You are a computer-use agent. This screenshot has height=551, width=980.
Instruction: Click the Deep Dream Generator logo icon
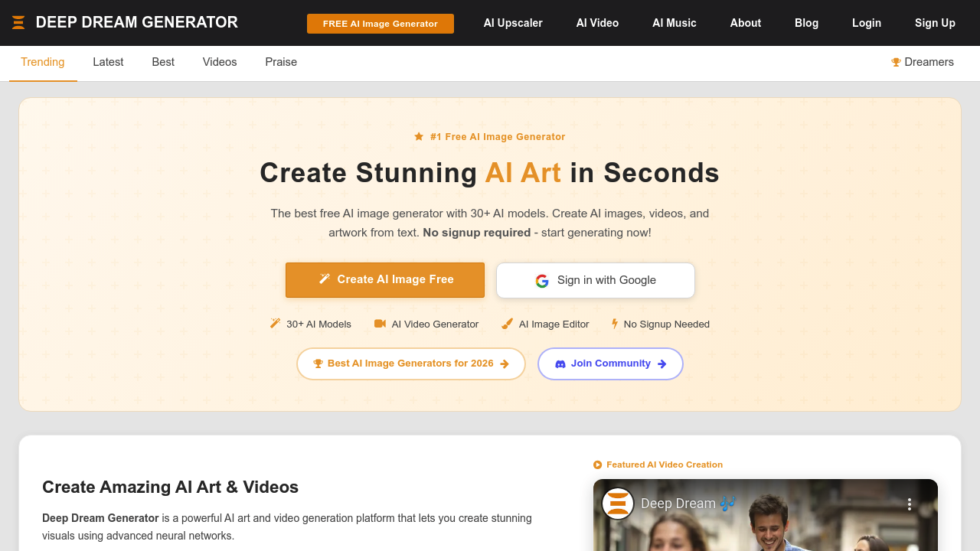click(18, 23)
